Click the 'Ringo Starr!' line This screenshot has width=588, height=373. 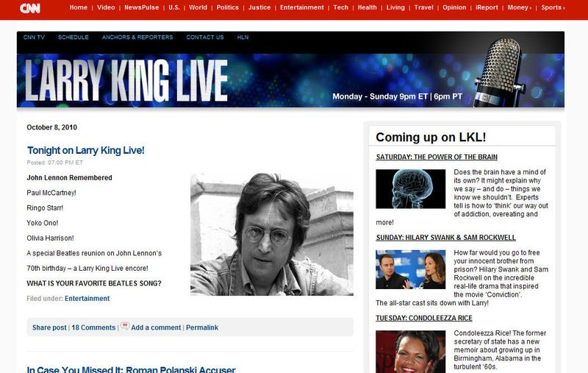(x=45, y=207)
